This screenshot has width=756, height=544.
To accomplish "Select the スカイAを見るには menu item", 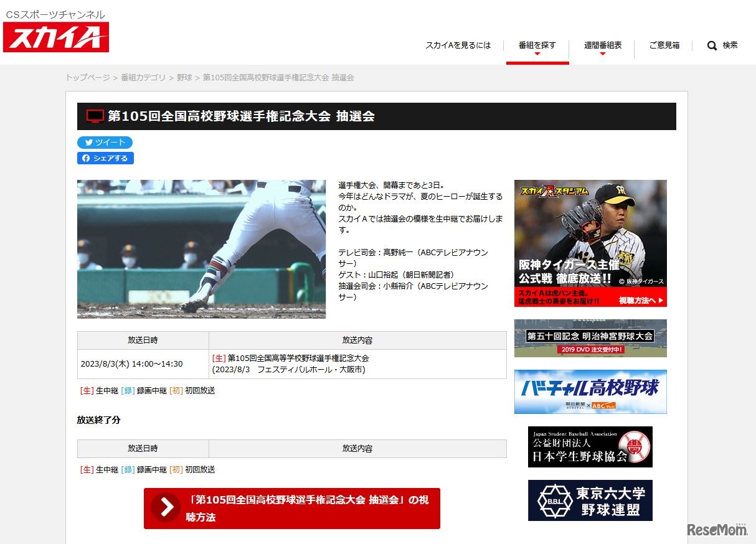I will click(458, 45).
